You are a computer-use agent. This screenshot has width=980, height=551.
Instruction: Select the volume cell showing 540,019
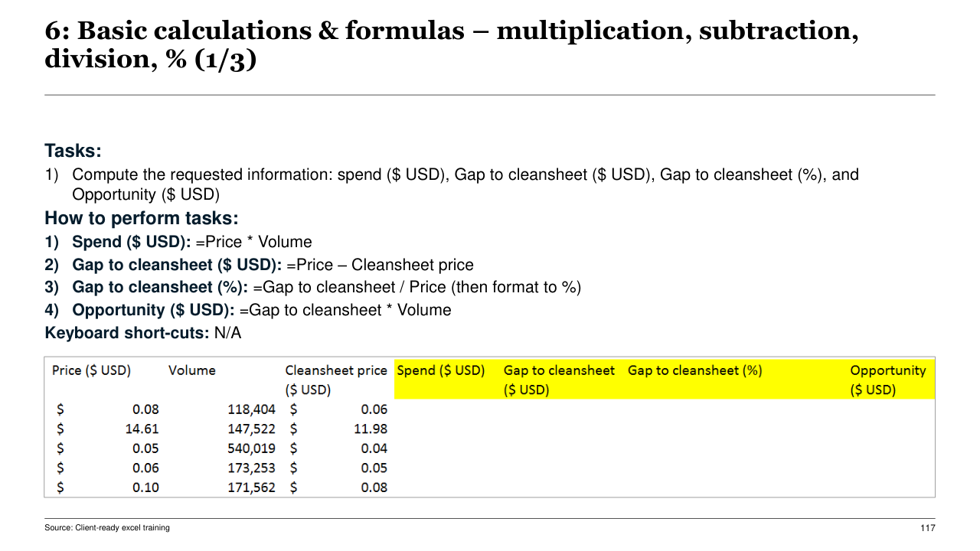[251, 448]
